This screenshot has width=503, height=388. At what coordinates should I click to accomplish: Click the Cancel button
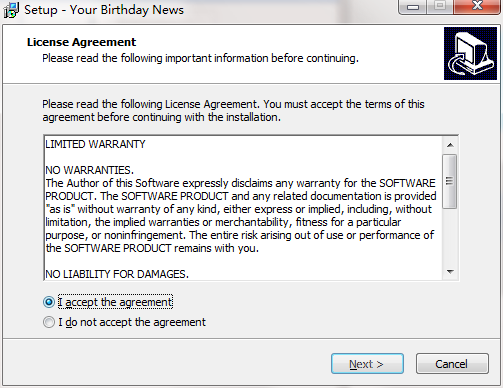point(452,364)
